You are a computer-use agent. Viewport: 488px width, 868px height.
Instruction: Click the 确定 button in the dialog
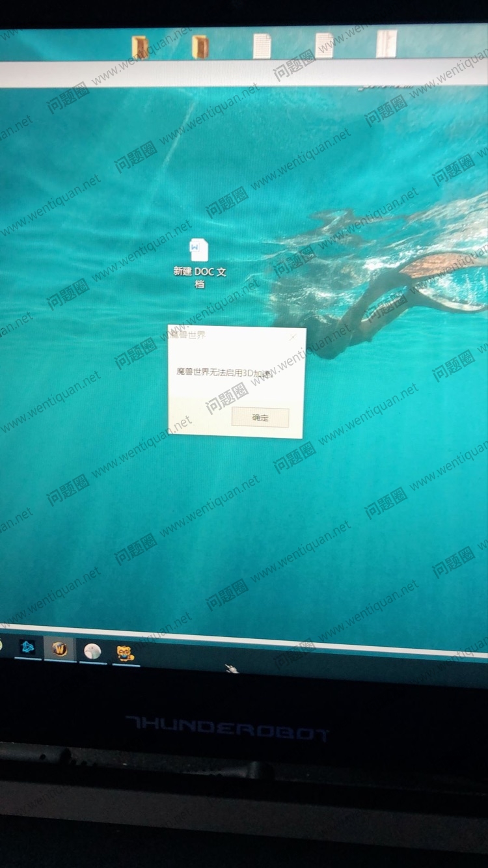click(x=260, y=418)
